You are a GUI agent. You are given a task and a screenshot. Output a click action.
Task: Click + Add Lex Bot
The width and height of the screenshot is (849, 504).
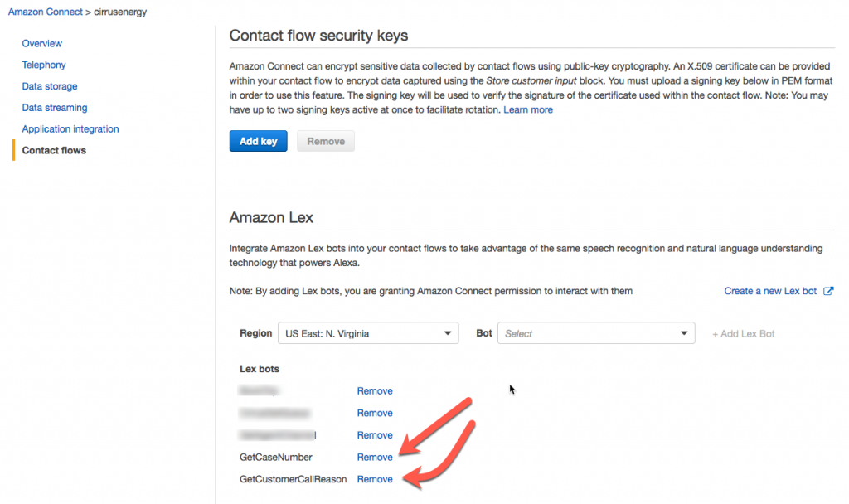coord(743,334)
